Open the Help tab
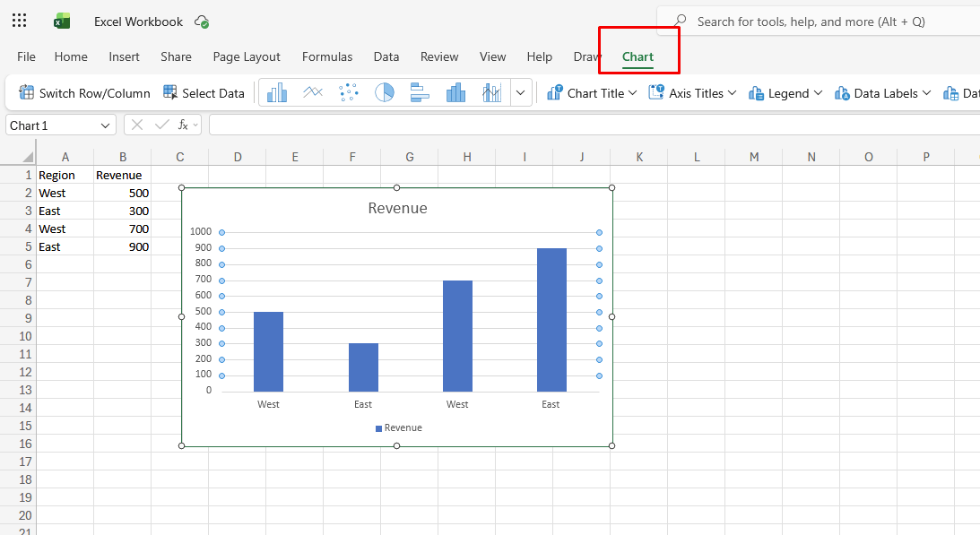This screenshot has width=980, height=535. (x=540, y=56)
